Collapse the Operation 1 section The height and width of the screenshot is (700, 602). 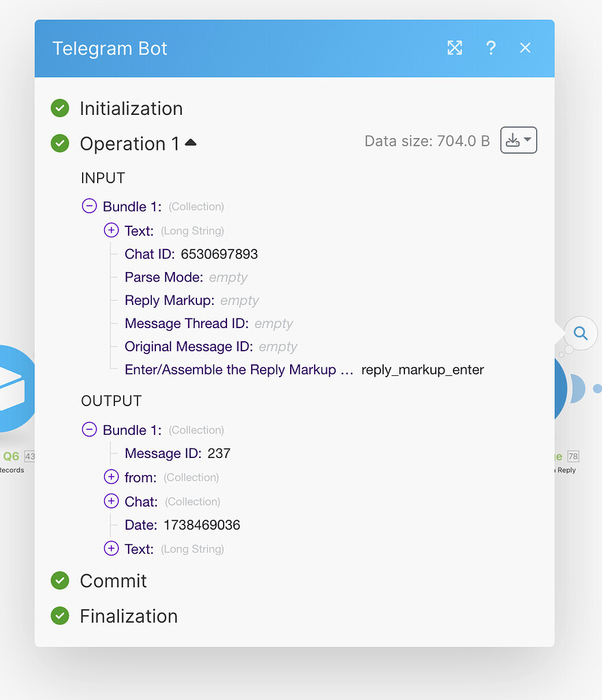(190, 142)
